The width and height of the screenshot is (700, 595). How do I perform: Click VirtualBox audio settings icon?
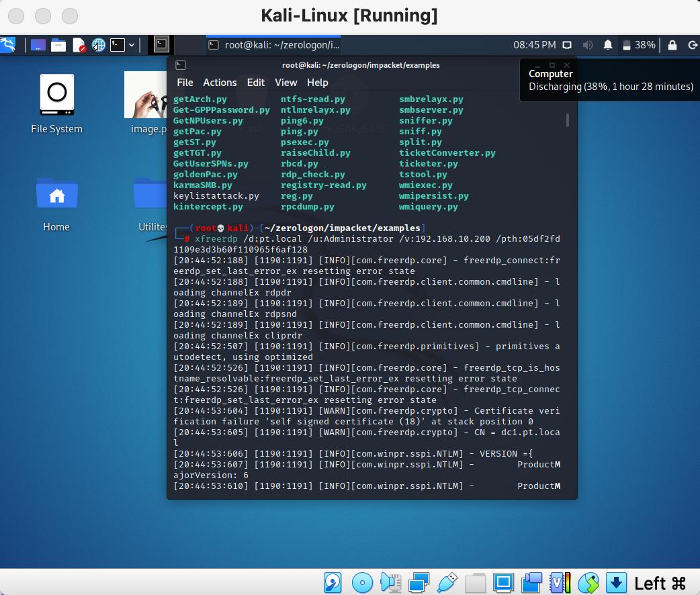tap(391, 583)
